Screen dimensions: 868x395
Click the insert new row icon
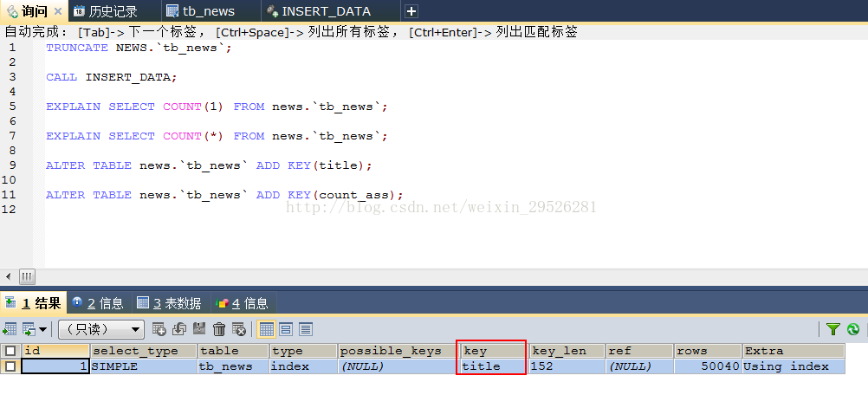tap(159, 329)
